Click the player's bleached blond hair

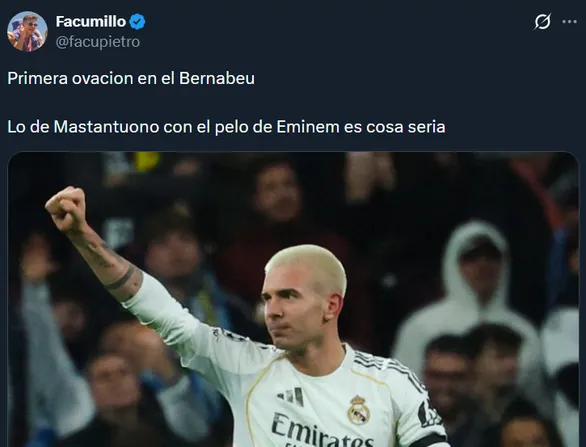[308, 264]
